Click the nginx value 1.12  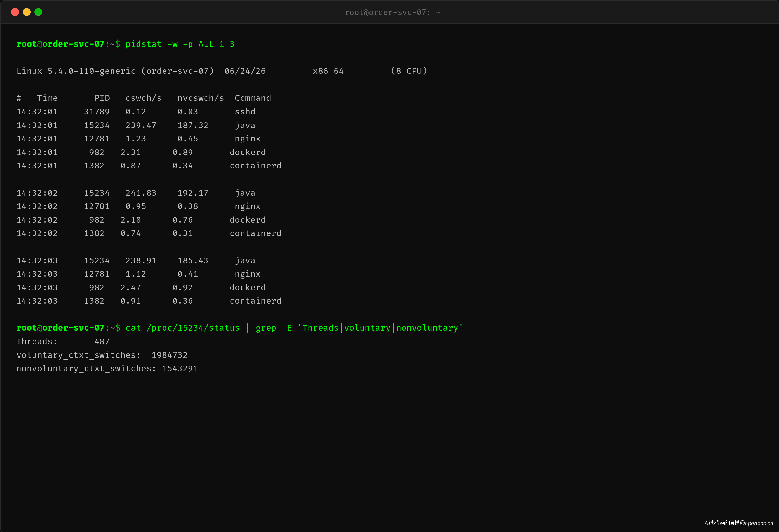[136, 274]
